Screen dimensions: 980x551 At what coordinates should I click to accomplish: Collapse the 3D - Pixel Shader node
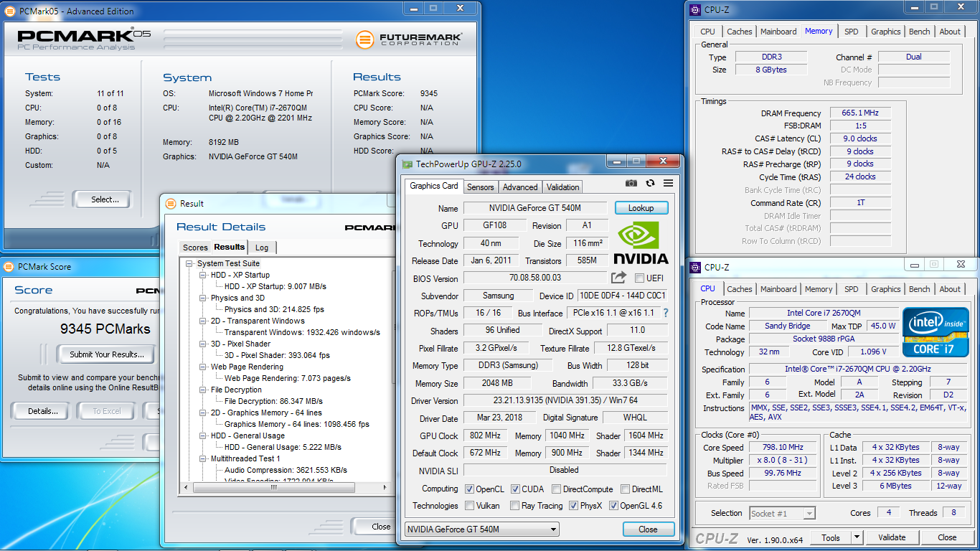click(x=203, y=344)
